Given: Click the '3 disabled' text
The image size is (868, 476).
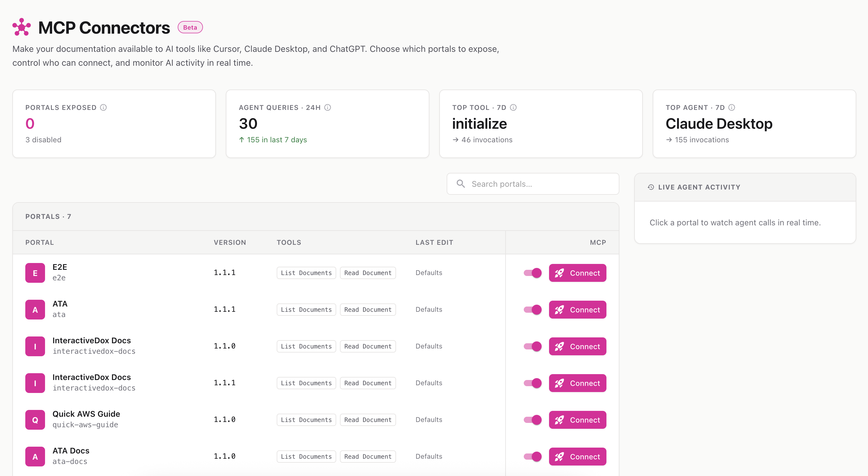Looking at the screenshot, I should point(43,140).
